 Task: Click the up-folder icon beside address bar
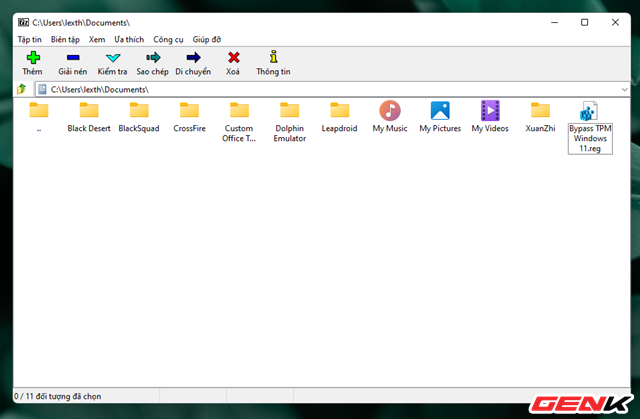point(21,89)
